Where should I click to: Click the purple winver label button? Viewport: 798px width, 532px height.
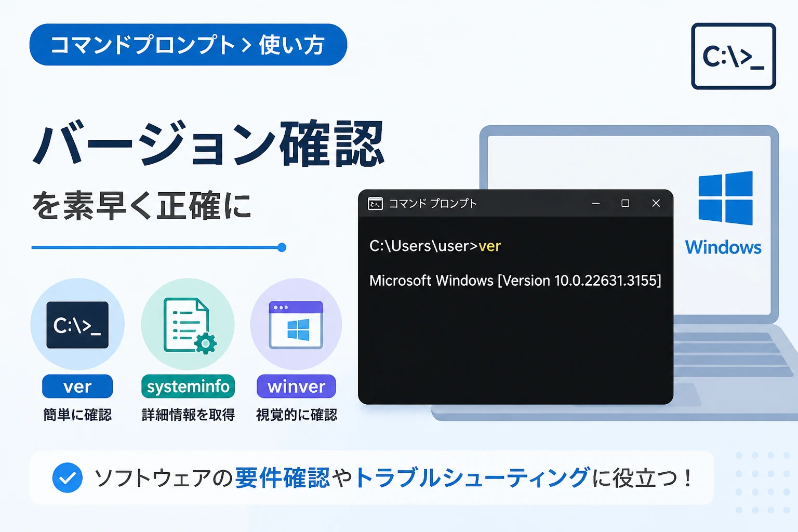[x=296, y=387]
